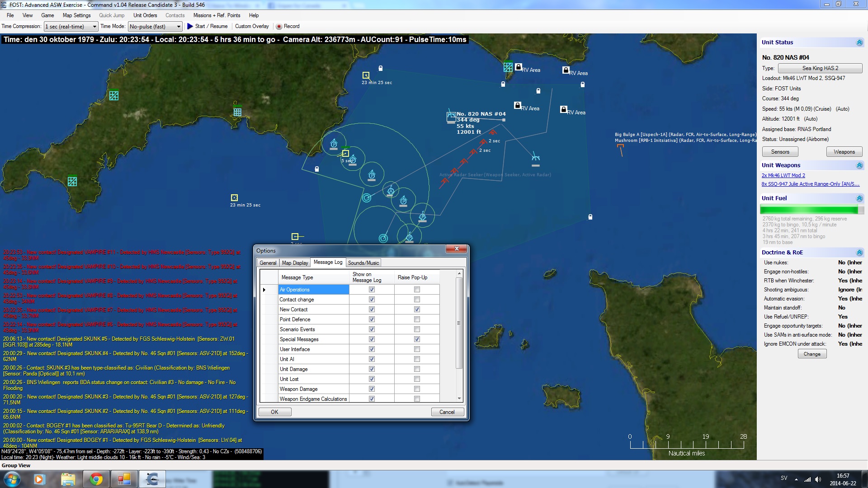Viewport: 868px width, 488px height.
Task: Open the 2x Mk46 LWT Mod 2 link
Action: tap(783, 175)
